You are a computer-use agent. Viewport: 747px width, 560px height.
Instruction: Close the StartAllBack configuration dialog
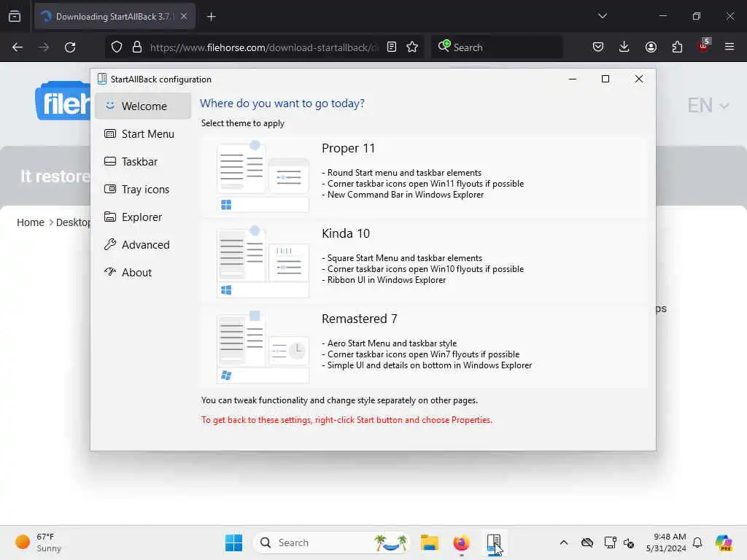tap(639, 79)
